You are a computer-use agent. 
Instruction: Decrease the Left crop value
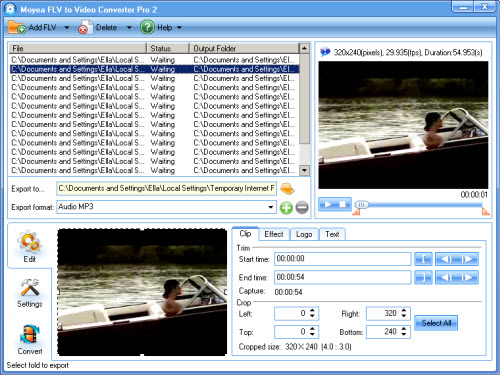coord(312,316)
